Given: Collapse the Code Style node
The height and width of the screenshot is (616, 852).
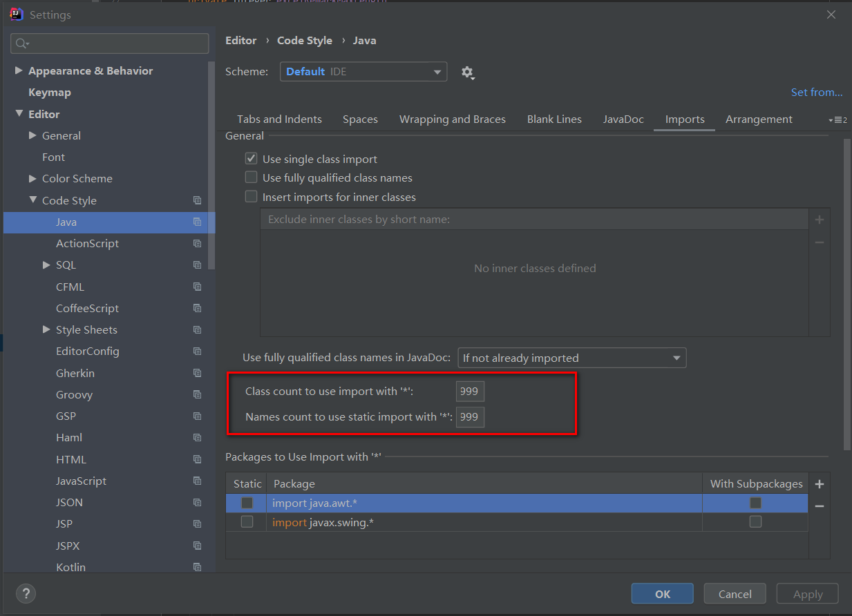Looking at the screenshot, I should click(x=32, y=200).
